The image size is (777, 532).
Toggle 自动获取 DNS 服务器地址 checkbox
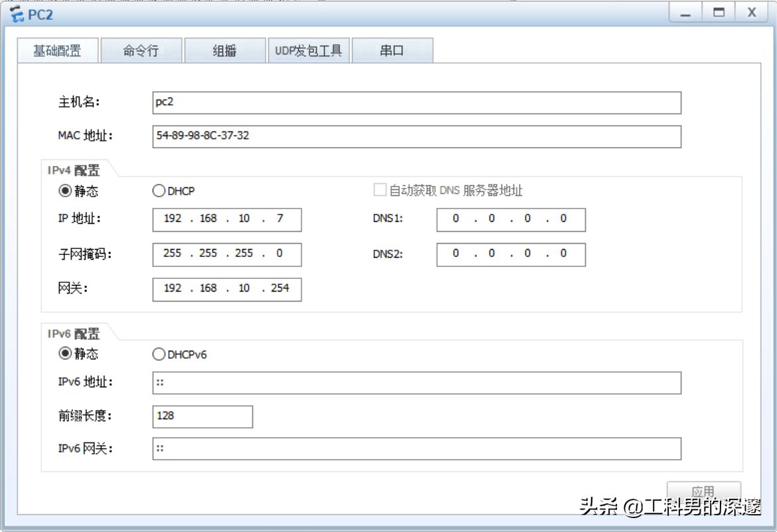point(380,191)
